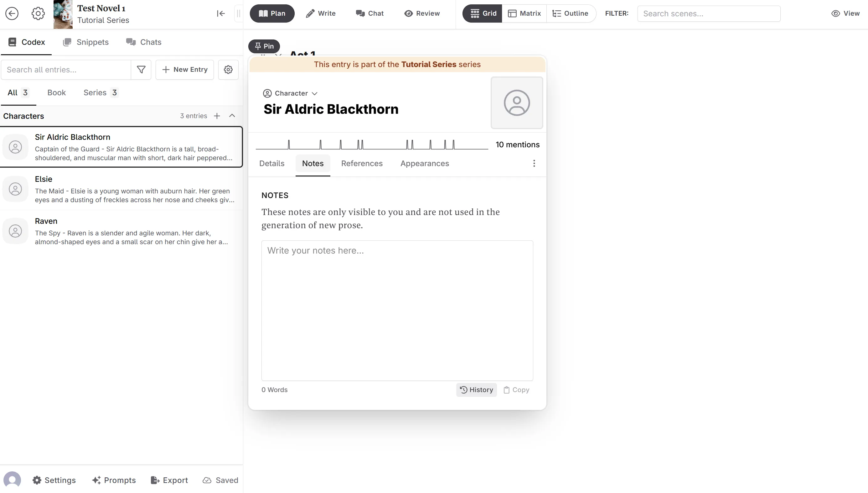
Task: Click the History button
Action: 476,390
